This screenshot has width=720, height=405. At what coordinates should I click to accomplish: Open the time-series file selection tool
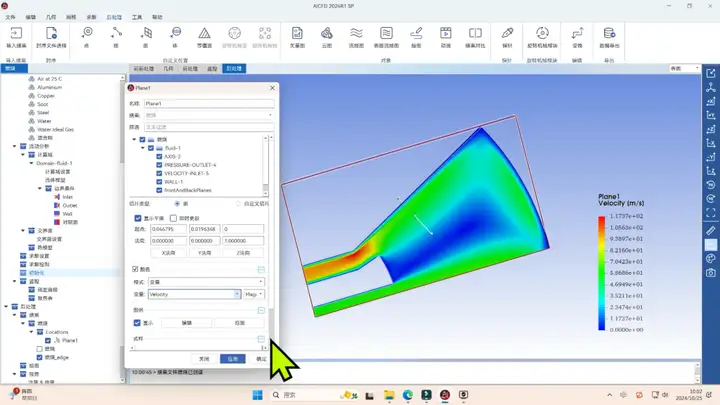51,37
